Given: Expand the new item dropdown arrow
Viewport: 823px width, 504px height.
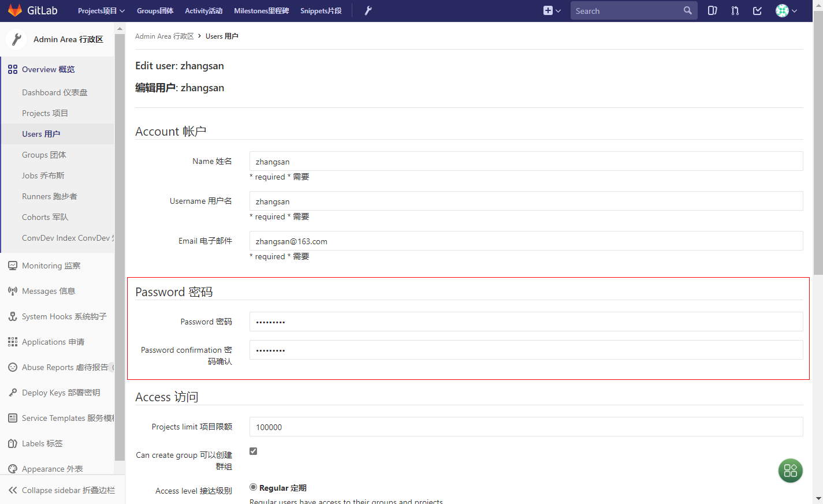Looking at the screenshot, I should 558,11.
